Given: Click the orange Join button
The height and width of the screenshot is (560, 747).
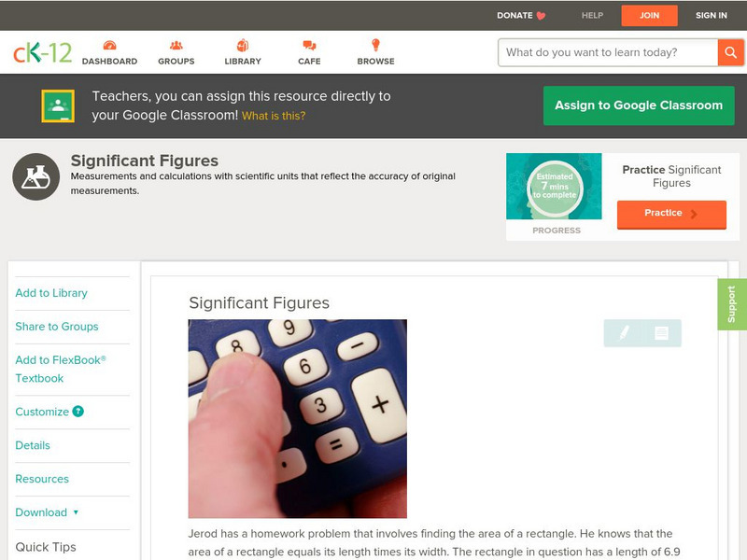Looking at the screenshot, I should coord(649,16).
